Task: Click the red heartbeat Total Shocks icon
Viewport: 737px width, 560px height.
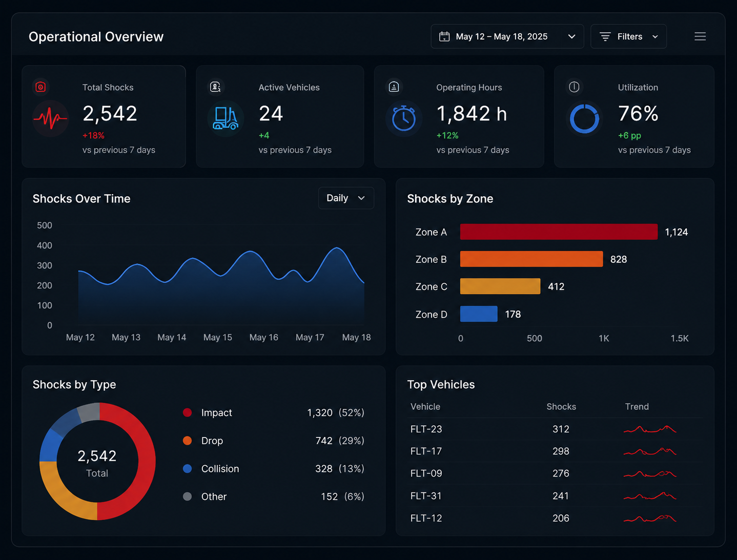Action: pyautogui.click(x=50, y=119)
